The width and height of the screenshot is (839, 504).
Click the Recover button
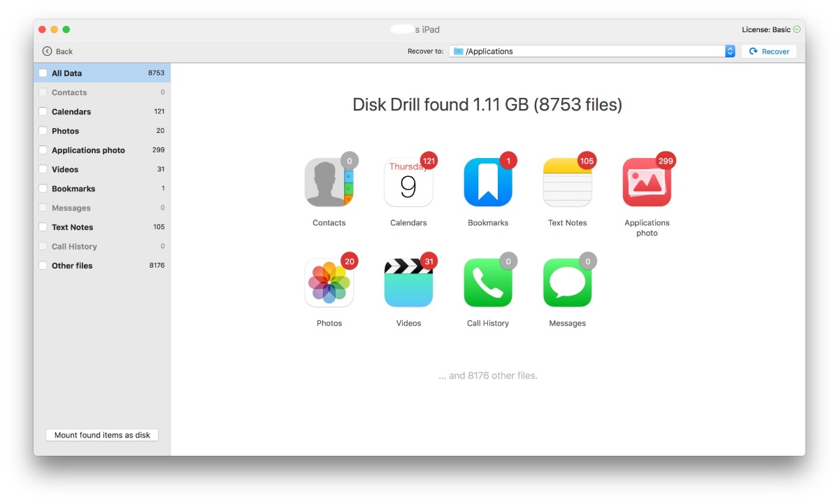pos(769,51)
